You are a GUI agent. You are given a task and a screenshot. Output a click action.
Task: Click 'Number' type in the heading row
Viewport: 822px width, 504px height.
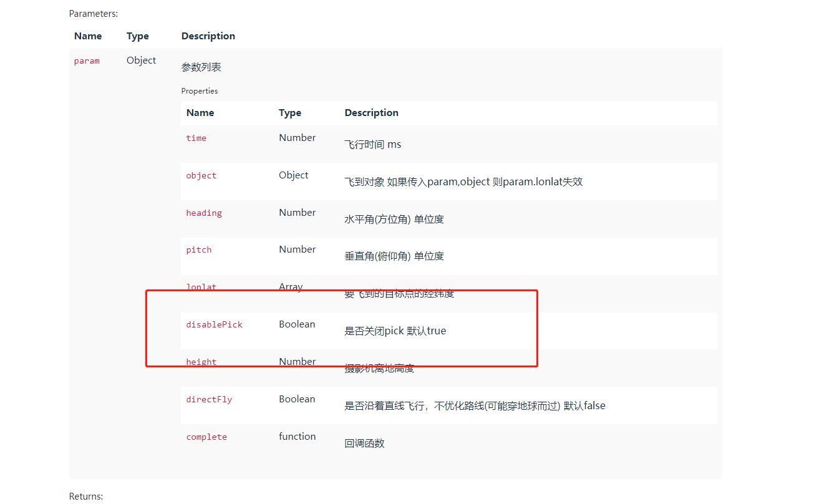point(297,212)
